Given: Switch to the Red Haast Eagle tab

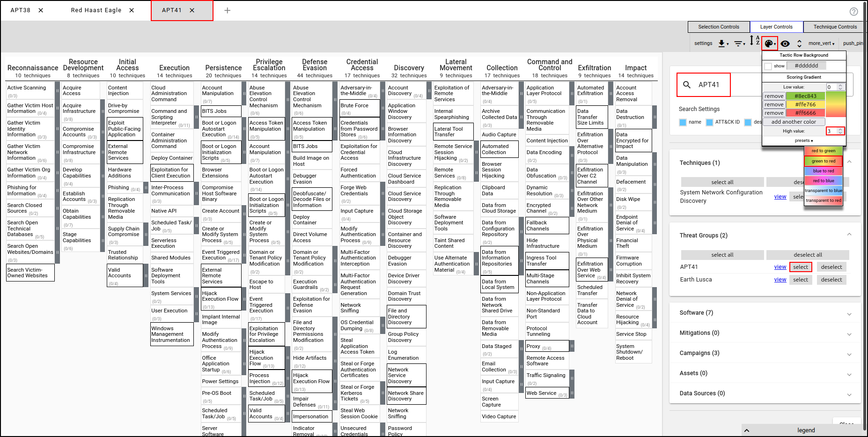Looking at the screenshot, I should pos(96,10).
